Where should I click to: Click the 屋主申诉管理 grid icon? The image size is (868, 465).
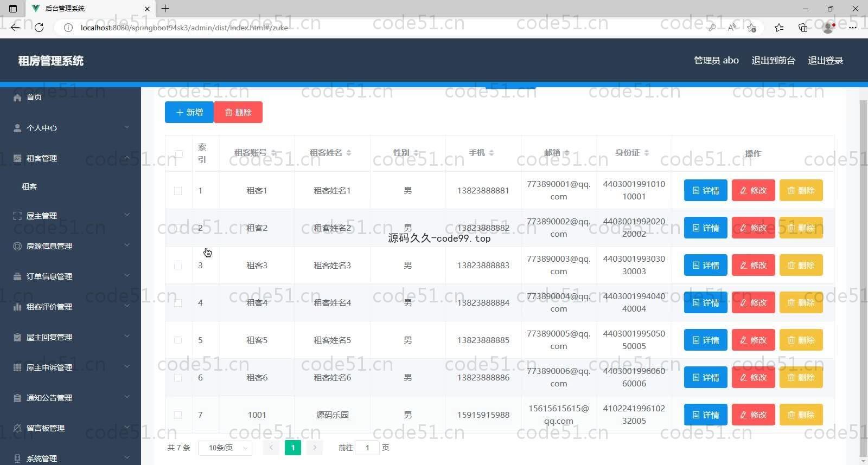(17, 367)
